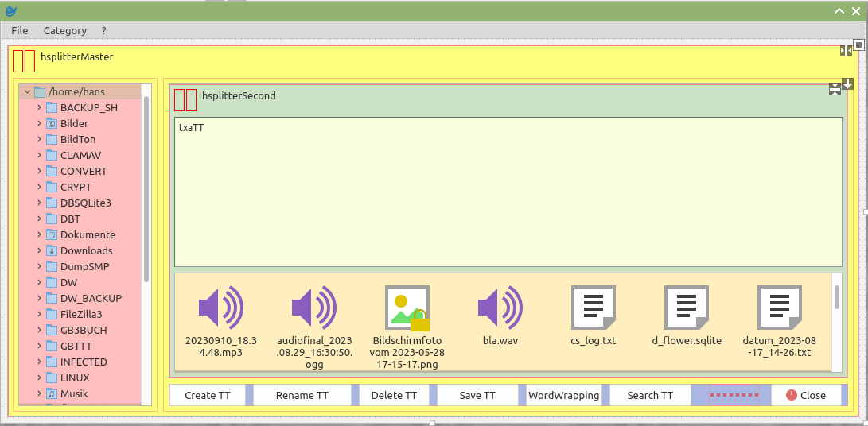Toggle the WordWrapping button
868x426 pixels.
[x=563, y=395]
